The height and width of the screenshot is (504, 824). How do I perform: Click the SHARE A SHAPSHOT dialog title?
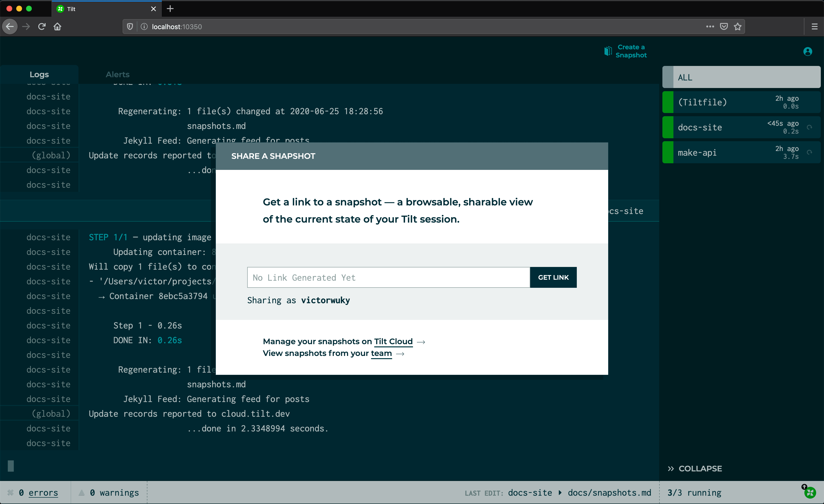[273, 156]
